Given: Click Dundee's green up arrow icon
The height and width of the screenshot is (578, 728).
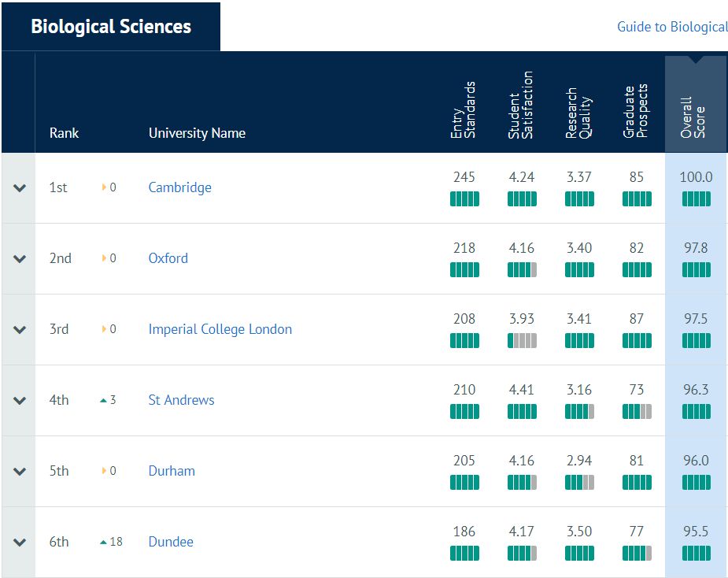Looking at the screenshot, I should (x=104, y=542).
